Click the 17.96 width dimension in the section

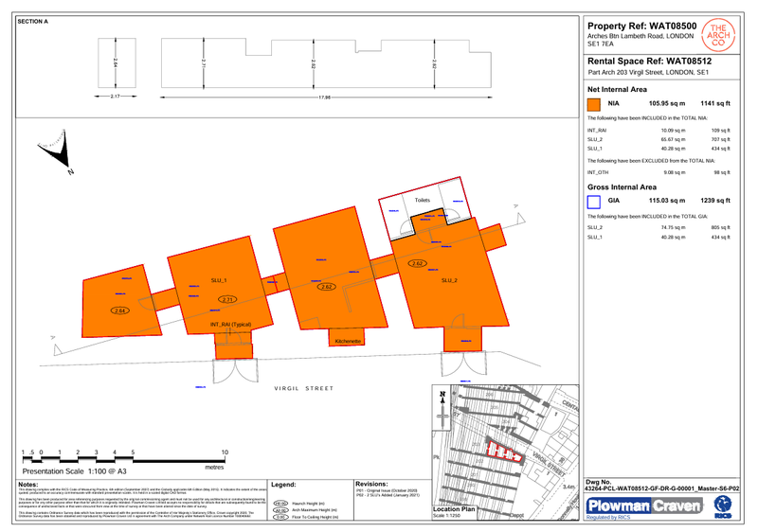(324, 97)
